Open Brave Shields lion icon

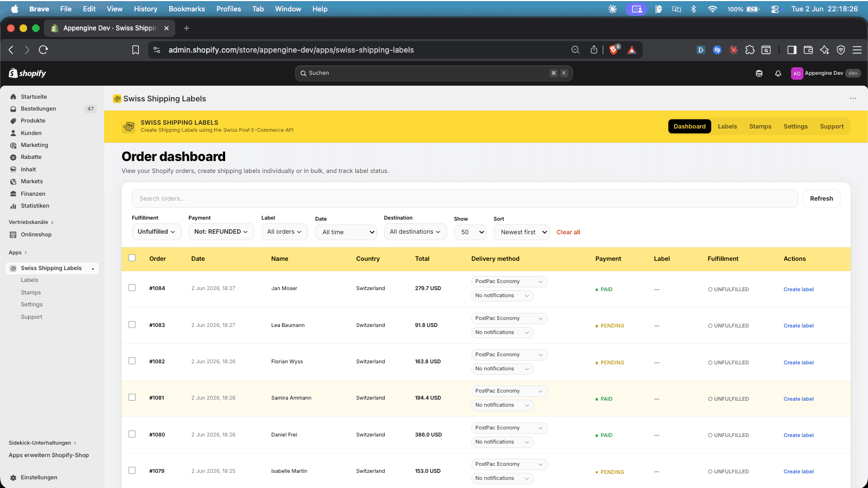614,50
